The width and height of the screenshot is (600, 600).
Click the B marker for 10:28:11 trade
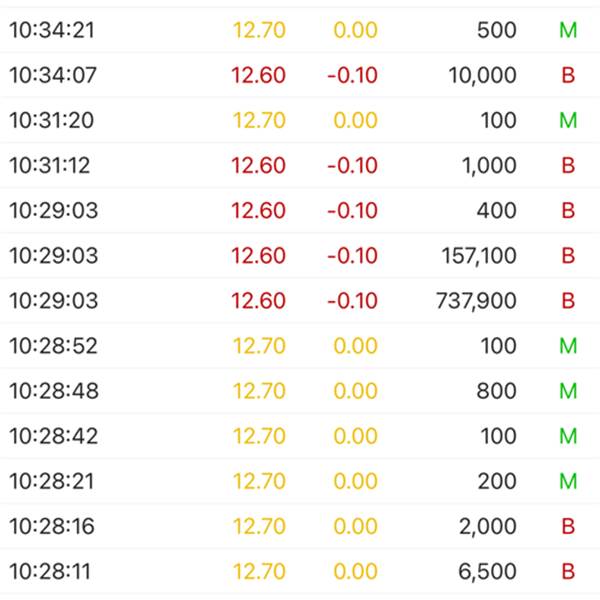click(x=568, y=571)
